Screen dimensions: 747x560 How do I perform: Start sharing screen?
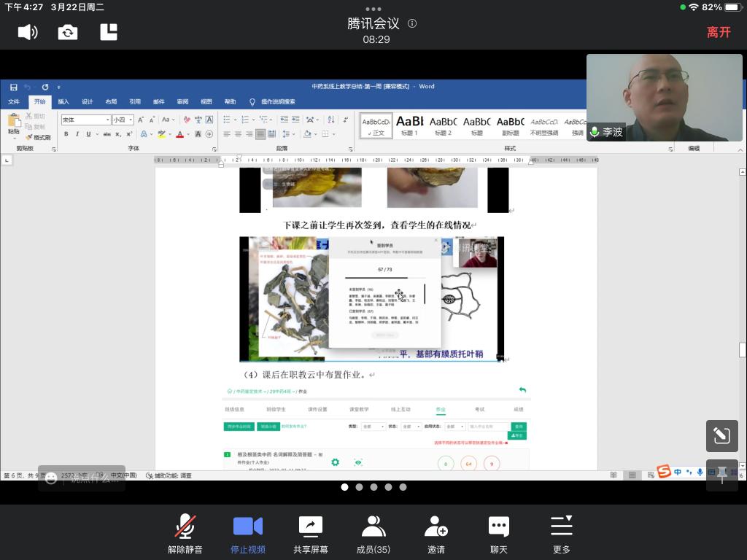point(311,534)
